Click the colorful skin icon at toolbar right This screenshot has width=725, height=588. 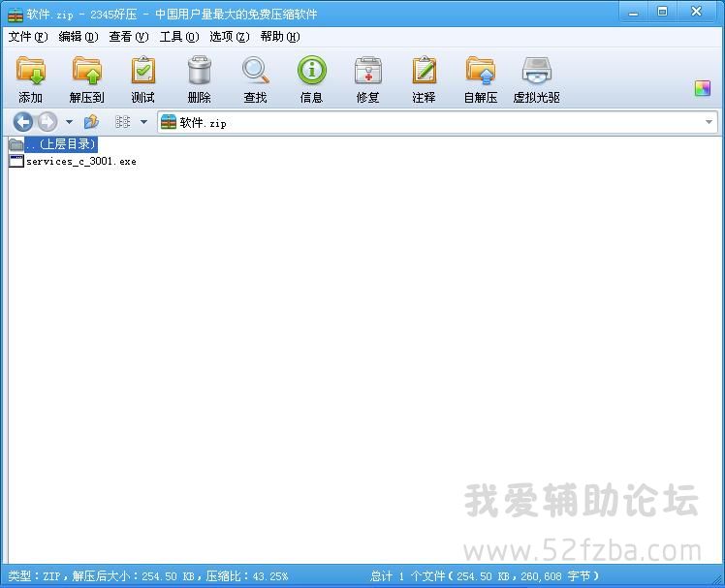point(703,88)
